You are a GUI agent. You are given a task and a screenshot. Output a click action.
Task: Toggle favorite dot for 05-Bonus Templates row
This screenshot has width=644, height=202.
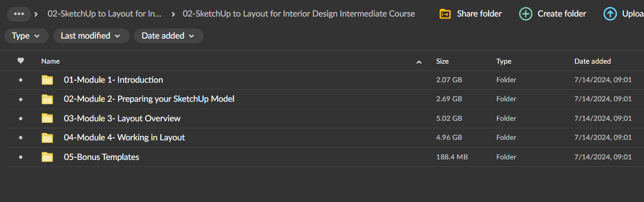[21, 157]
